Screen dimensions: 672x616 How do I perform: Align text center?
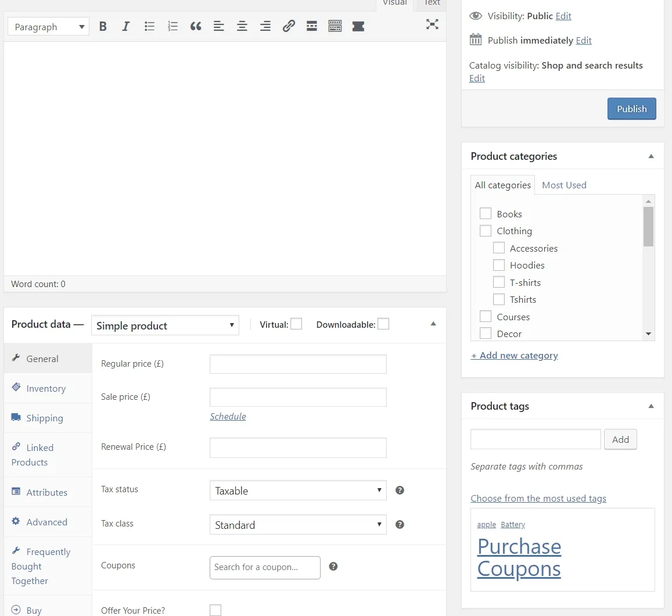(x=242, y=27)
